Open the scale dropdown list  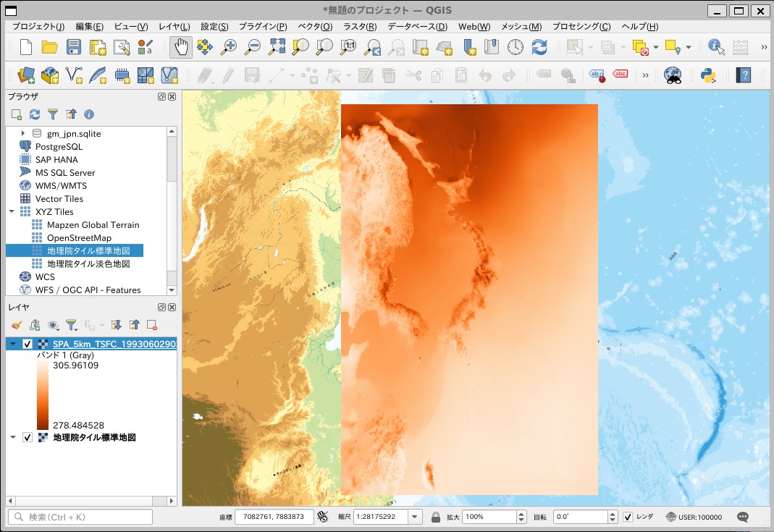tap(415, 517)
